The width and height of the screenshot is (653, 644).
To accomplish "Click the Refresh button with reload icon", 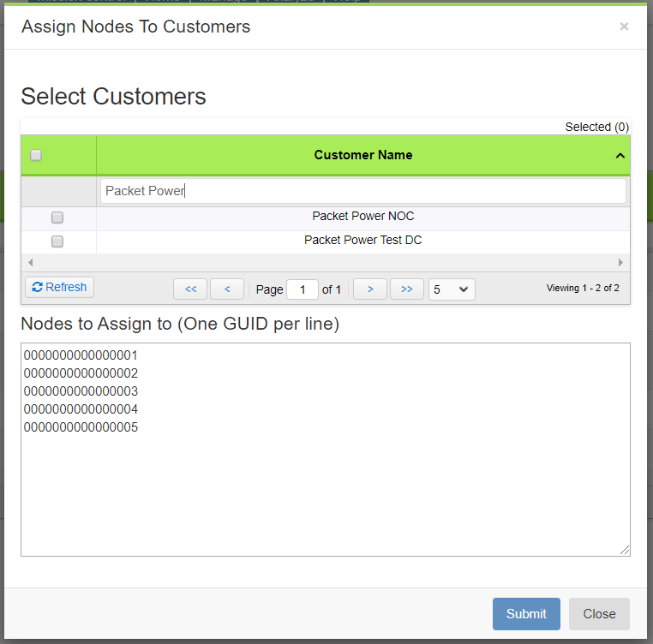I will click(60, 288).
